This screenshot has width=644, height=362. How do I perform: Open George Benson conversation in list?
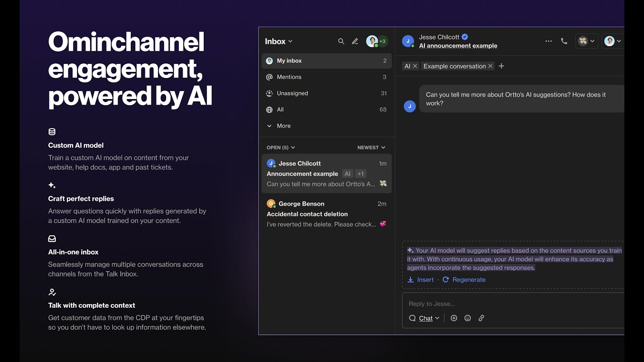click(327, 214)
